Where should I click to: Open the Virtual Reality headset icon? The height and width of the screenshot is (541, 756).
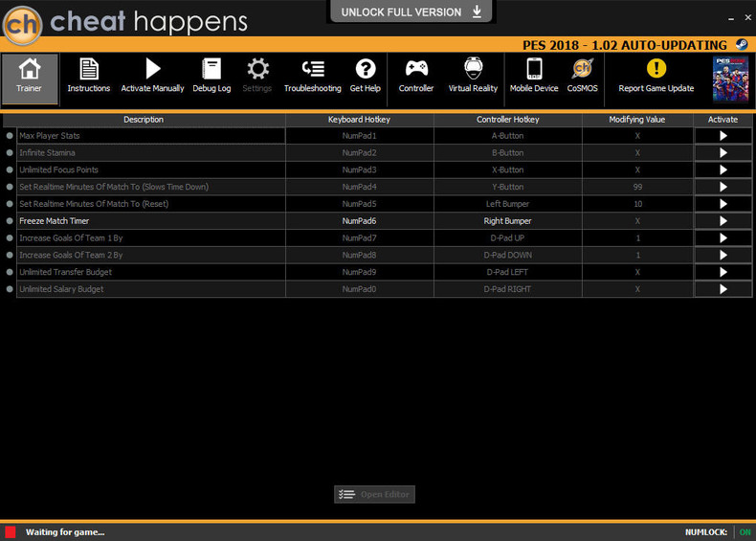click(x=473, y=68)
